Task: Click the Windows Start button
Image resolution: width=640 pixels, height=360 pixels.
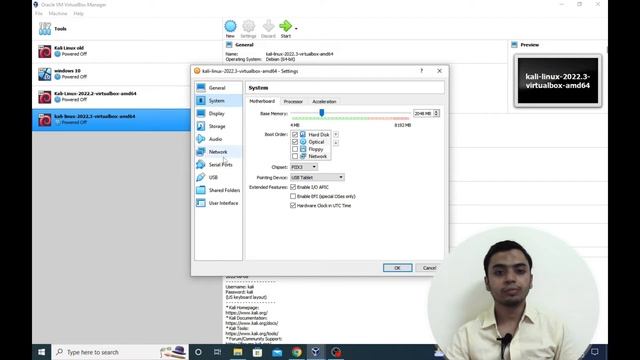Action: pyautogui.click(x=42, y=352)
